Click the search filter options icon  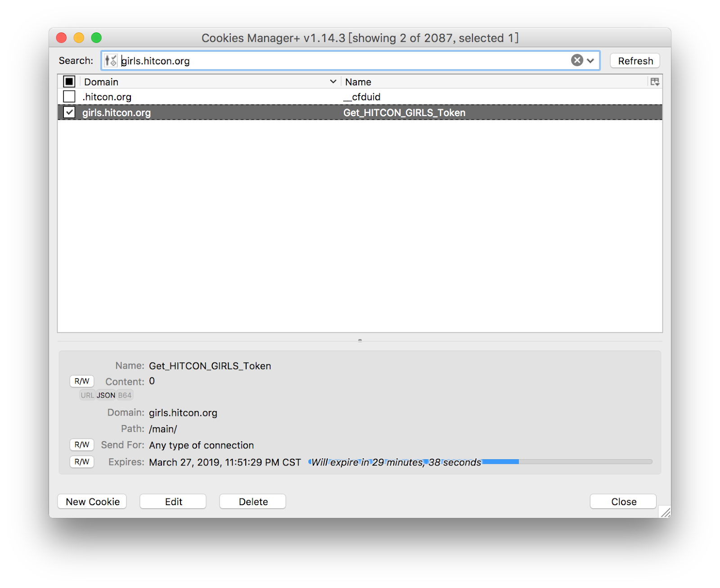(111, 60)
